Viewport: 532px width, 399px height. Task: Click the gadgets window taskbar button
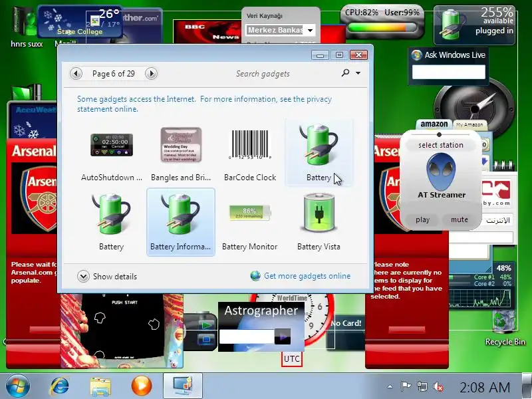(x=183, y=386)
